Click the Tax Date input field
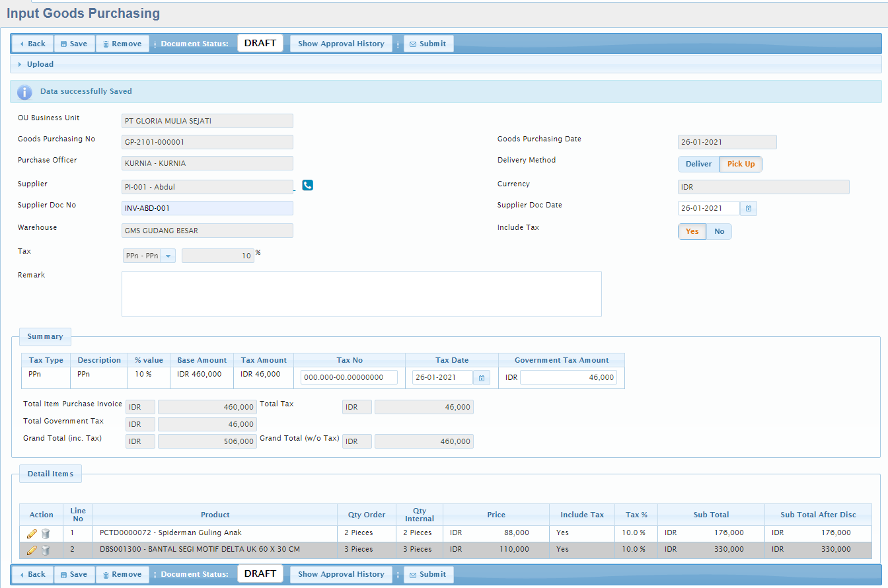The width and height of the screenshot is (888, 588). point(443,377)
